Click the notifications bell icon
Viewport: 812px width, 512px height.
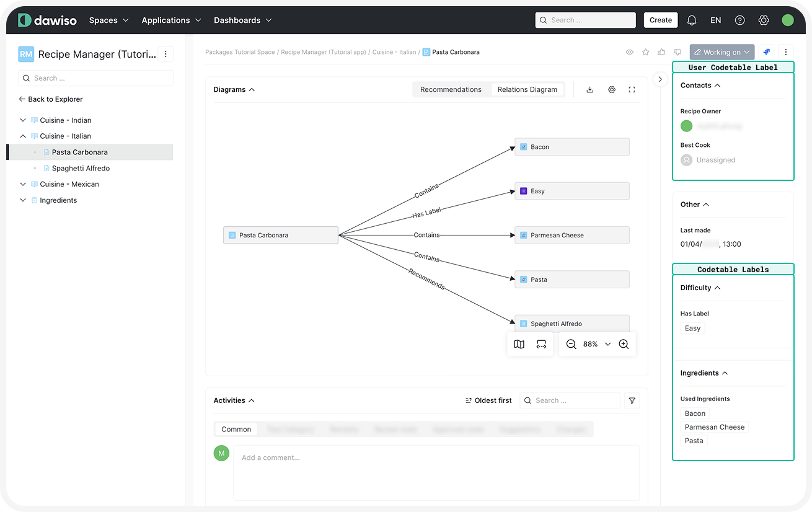[692, 20]
